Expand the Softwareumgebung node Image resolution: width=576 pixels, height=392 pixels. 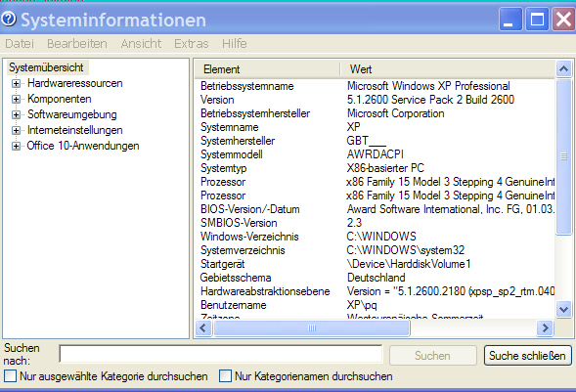(16, 115)
